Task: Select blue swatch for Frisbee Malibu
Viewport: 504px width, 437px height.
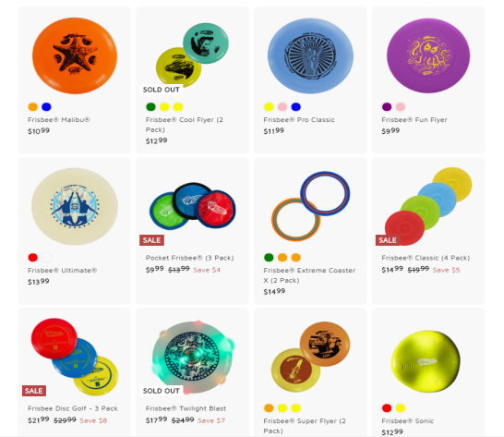Action: coord(46,107)
